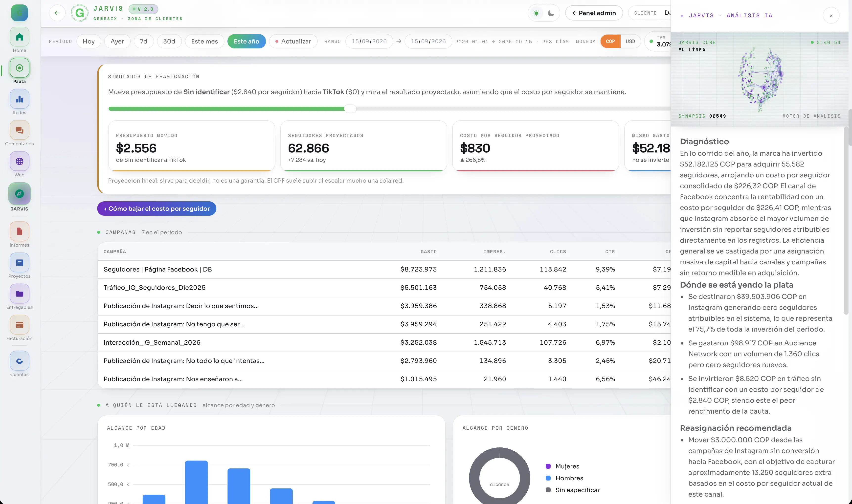Select campaign Publicación de Instagram: Decir lo que sentimos
This screenshot has width=852, height=504.
(384, 306)
